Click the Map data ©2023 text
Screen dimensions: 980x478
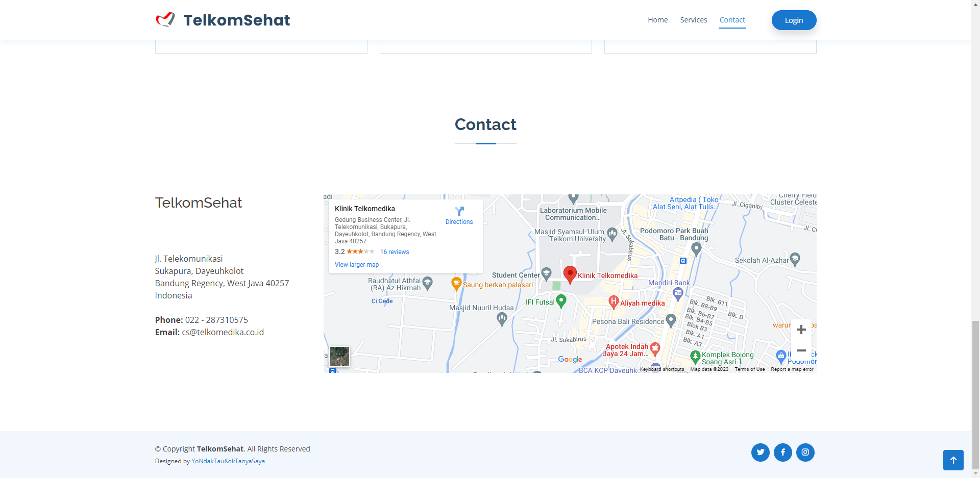[x=709, y=369]
